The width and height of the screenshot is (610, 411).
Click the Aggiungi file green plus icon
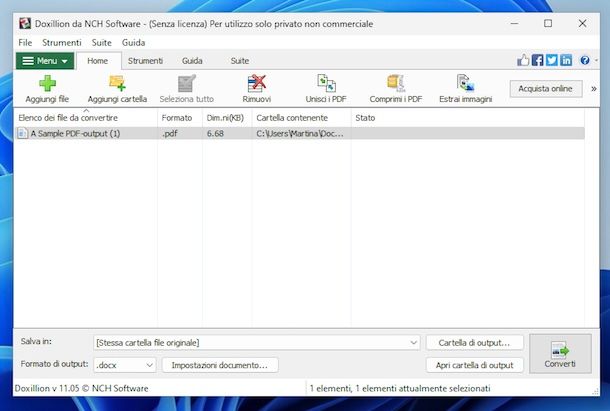(x=47, y=83)
